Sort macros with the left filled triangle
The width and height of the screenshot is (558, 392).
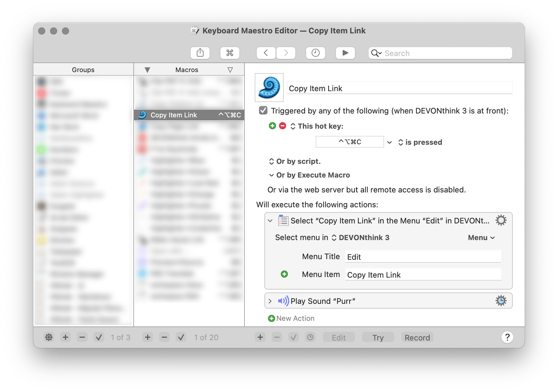[147, 70]
